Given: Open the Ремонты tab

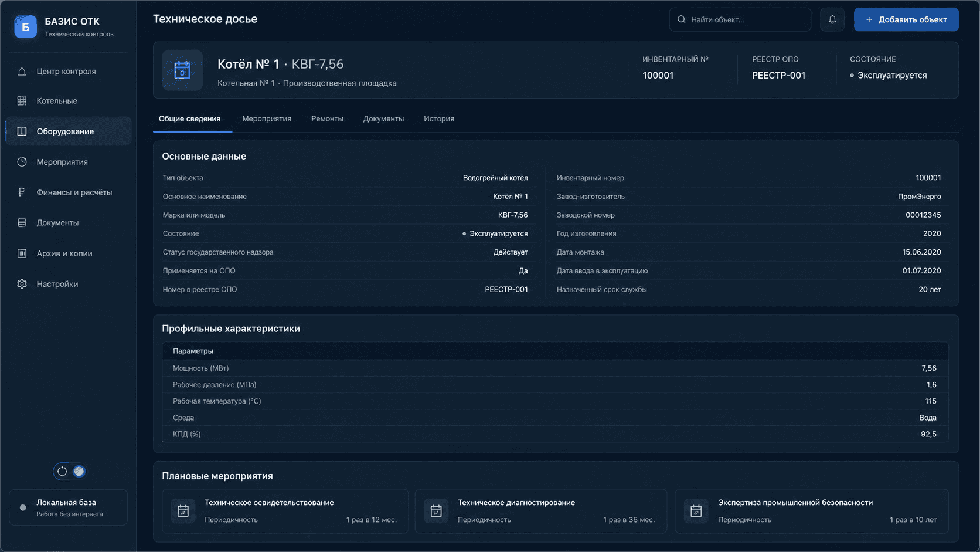Looking at the screenshot, I should point(327,119).
